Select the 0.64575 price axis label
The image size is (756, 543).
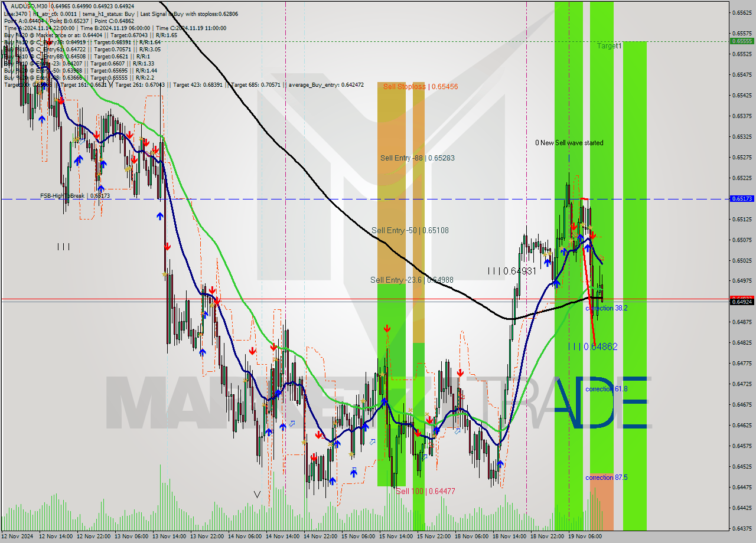pyautogui.click(x=742, y=446)
